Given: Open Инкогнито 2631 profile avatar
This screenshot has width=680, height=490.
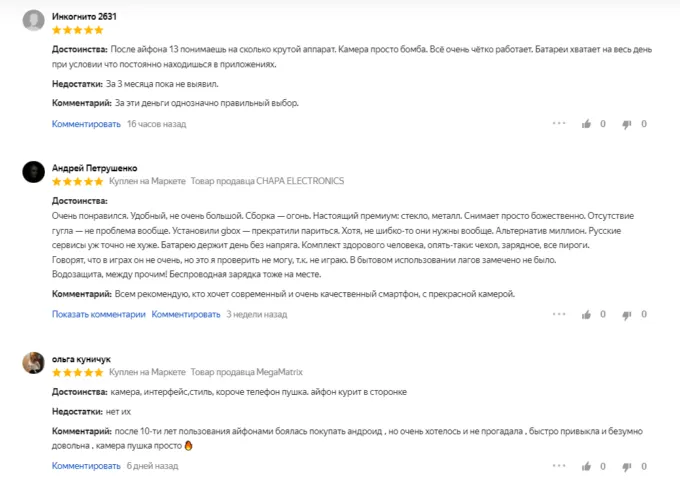Looking at the screenshot, I should [x=33, y=22].
